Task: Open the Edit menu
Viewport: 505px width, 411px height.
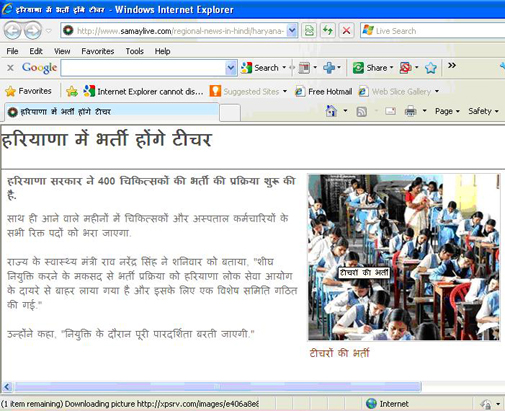Action: [x=36, y=51]
